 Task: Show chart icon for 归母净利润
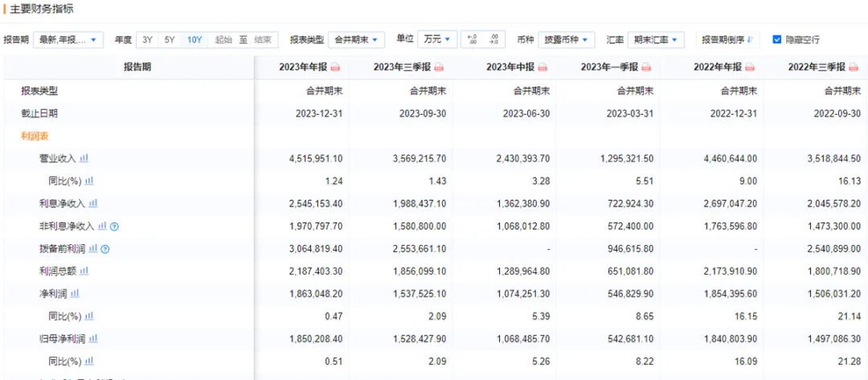point(93,338)
